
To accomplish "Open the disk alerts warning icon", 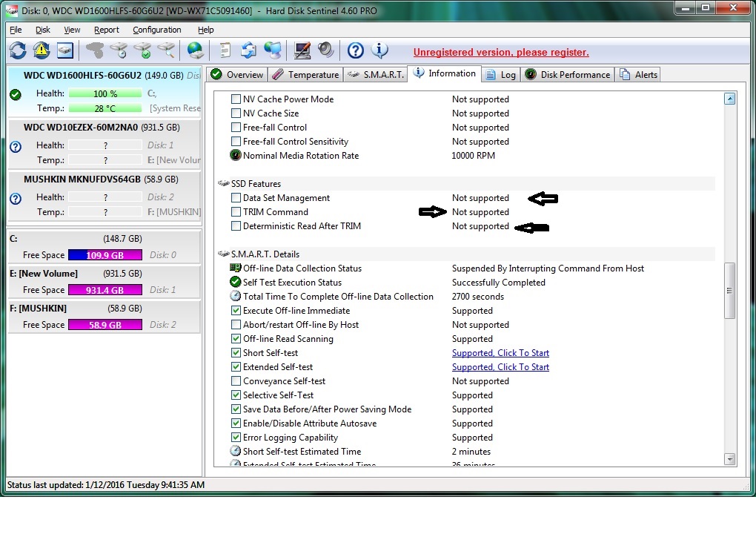I will pos(42,50).
